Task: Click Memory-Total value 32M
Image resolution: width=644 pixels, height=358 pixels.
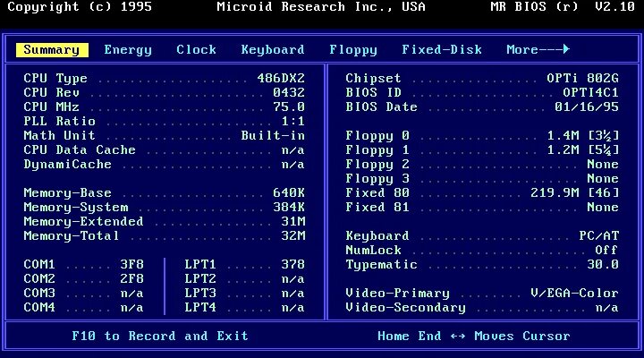Action: coord(293,236)
